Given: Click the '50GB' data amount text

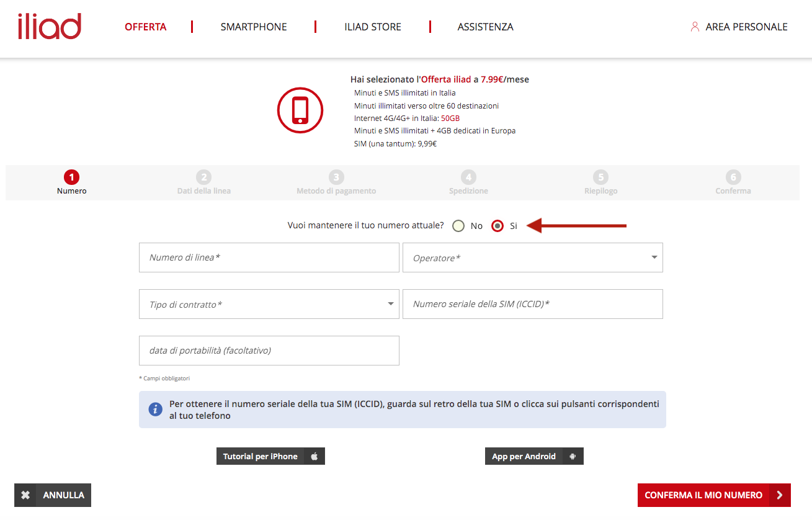Looking at the screenshot, I should coord(450,118).
